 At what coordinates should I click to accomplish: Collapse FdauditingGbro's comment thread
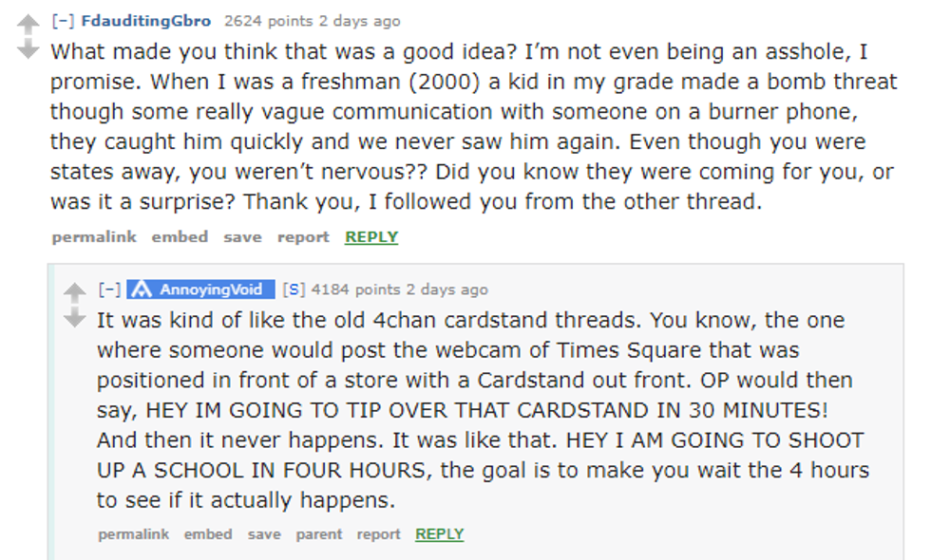(64, 21)
